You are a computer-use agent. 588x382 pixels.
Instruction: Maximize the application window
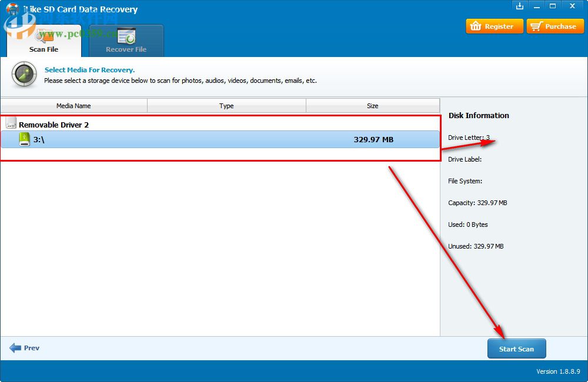(x=553, y=6)
